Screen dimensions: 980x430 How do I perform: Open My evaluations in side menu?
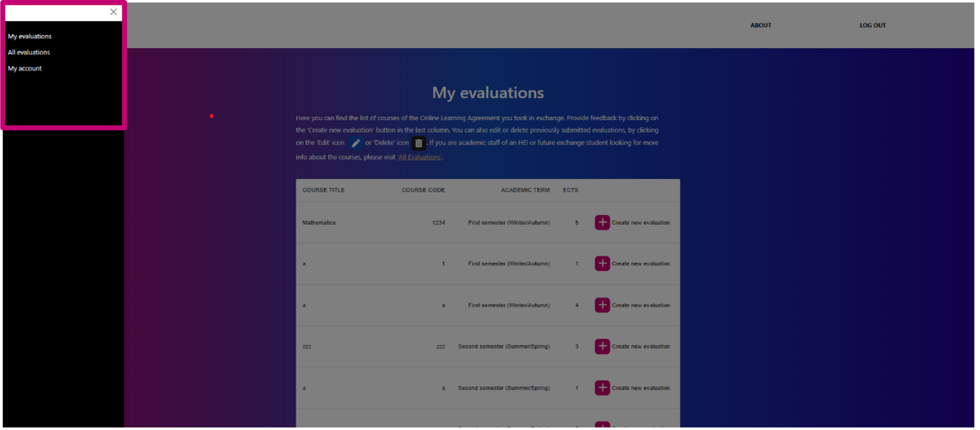30,36
